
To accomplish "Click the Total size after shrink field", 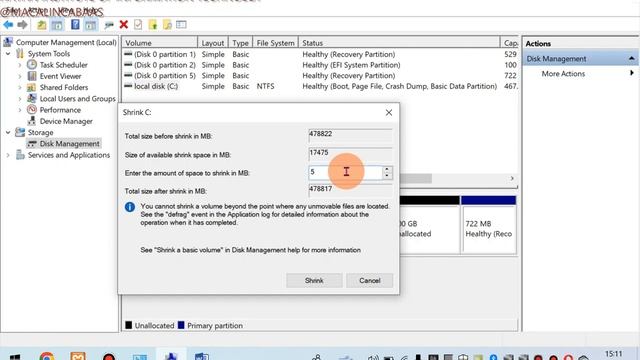I will (x=350, y=190).
